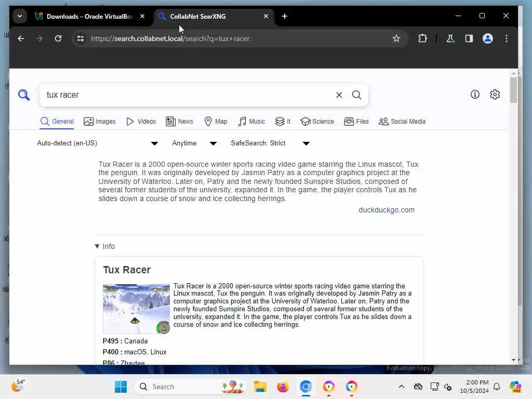Open Copilot preview icon in taskbar

point(515,387)
